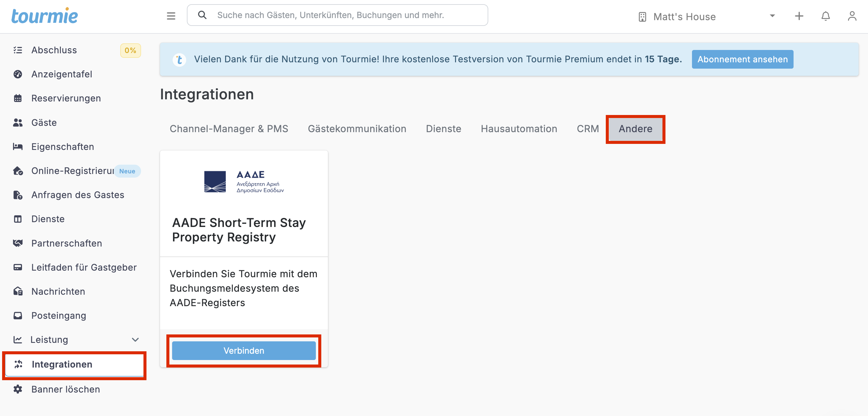Open Partnerschaften from the sidebar
This screenshot has height=416, width=868.
[66, 243]
